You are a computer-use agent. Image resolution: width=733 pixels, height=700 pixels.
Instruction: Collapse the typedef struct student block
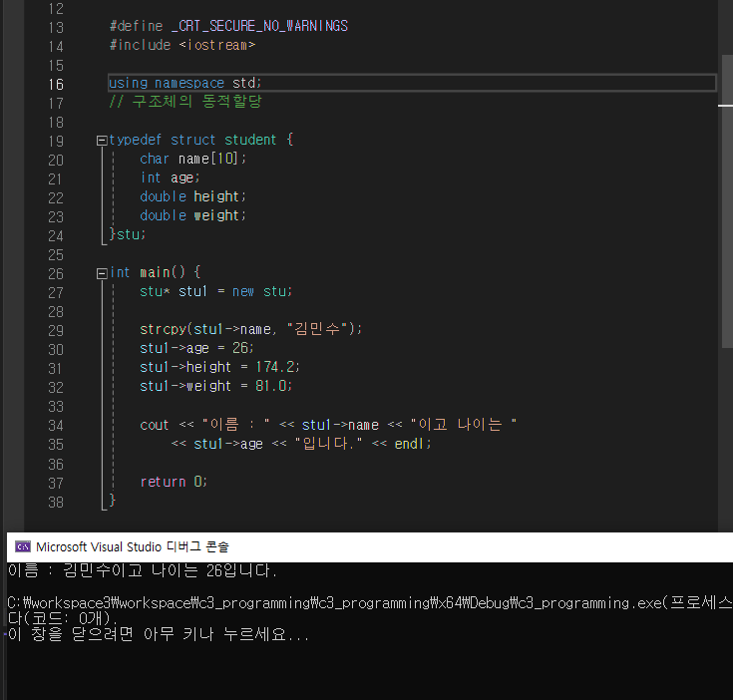102,141
